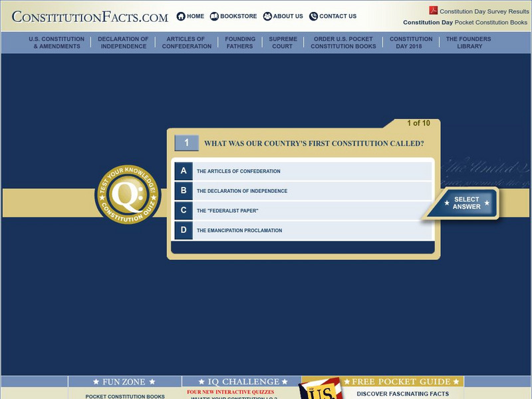Viewport: 532px width, 399px height.
Task: Click the Test Your Knowledge quiz badge
Action: 128,194
